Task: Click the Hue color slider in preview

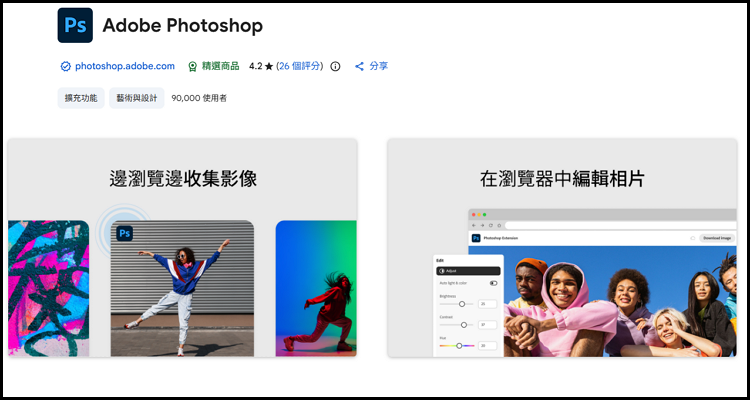Action: [x=456, y=345]
